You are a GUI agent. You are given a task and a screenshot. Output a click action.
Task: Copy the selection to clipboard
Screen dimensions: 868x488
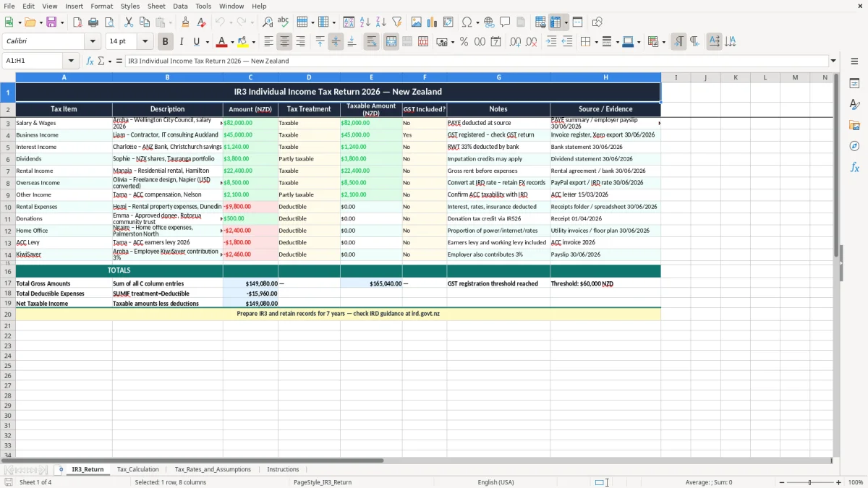[144, 22]
